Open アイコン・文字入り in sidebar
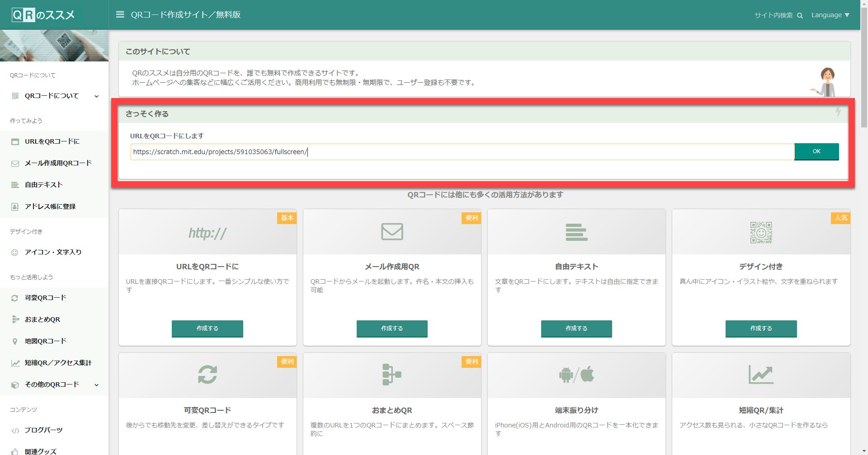The width and height of the screenshot is (868, 455). (x=53, y=252)
